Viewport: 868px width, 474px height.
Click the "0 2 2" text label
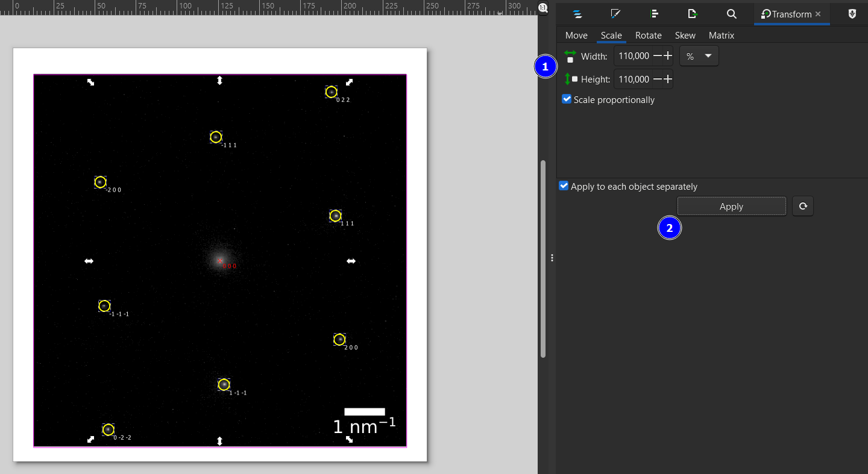(x=343, y=100)
